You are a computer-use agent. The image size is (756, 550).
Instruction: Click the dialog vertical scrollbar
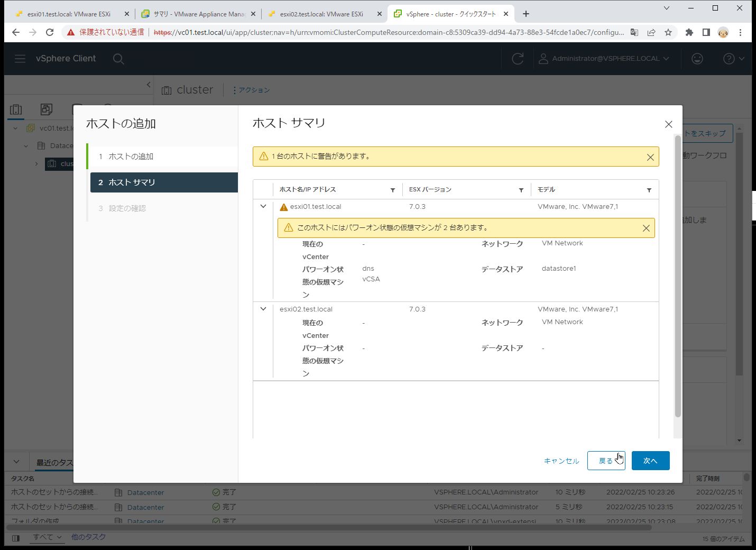[x=678, y=276]
